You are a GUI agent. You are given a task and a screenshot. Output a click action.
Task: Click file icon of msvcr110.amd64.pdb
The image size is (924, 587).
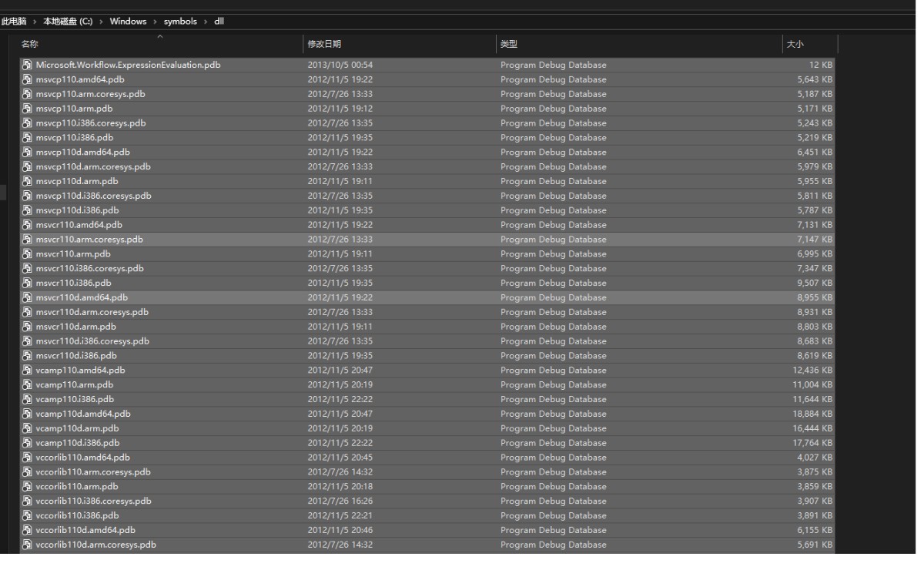(x=27, y=225)
